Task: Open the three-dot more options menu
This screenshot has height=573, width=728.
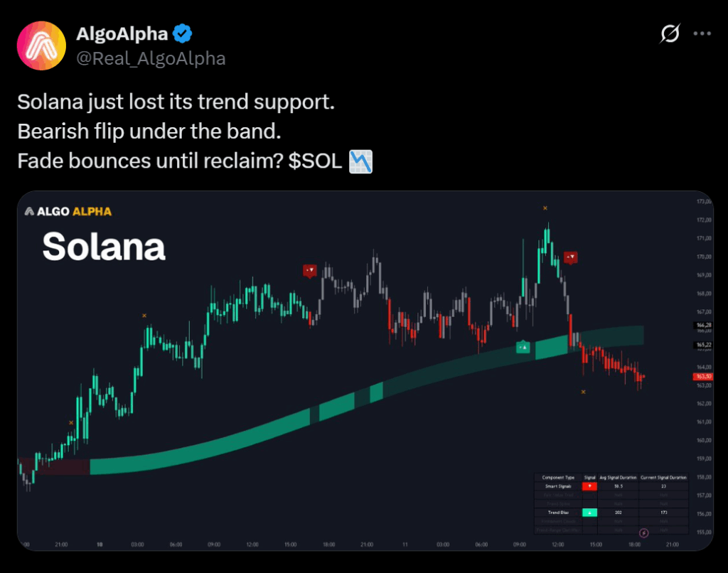Action: (x=702, y=33)
